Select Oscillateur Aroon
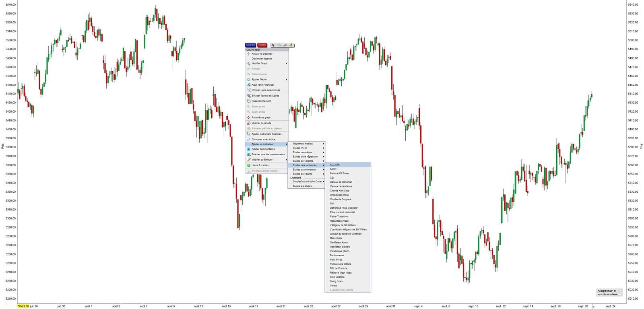Screen dimensions: 644x309 348,243
